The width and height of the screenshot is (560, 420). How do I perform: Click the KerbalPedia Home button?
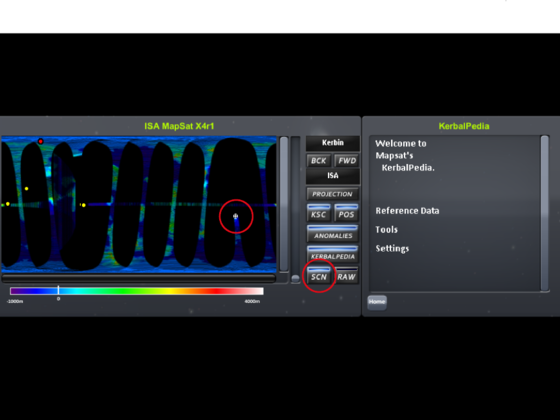click(377, 302)
